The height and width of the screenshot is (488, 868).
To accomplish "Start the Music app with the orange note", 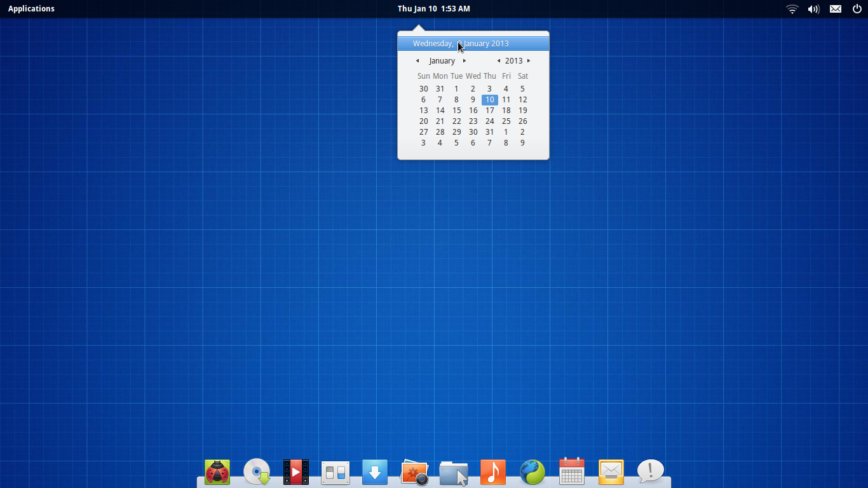I will coord(492,470).
